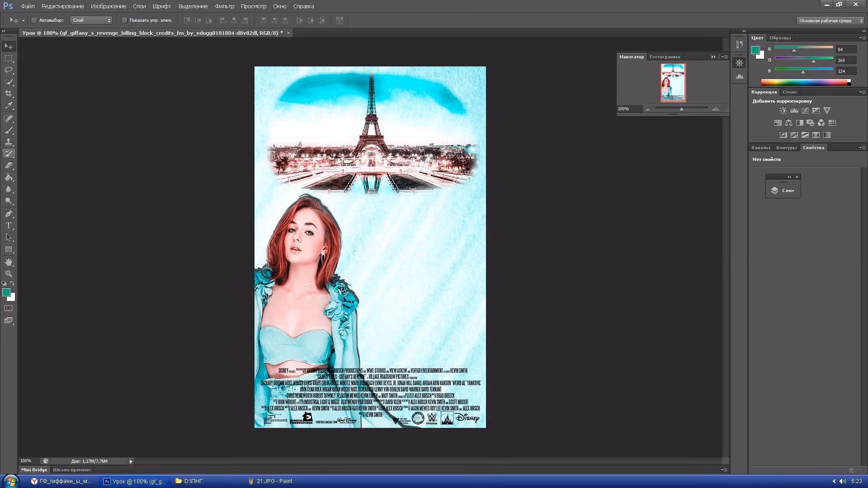
Task: Collapse the Navigator panel with double arrows
Action: (713, 57)
